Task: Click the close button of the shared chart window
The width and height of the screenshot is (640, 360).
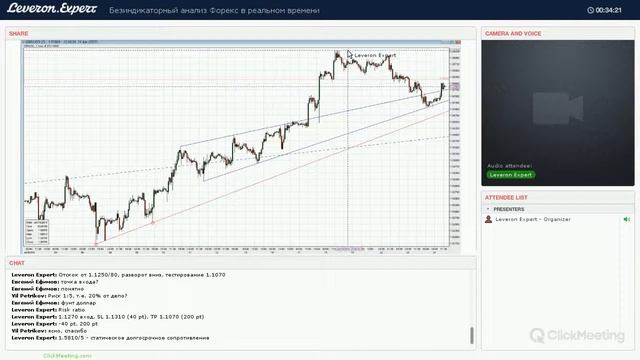Action: tap(458, 42)
